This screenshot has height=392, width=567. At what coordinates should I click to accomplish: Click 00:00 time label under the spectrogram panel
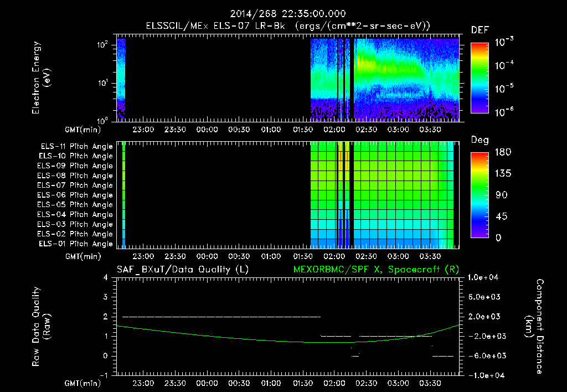pyautogui.click(x=207, y=130)
